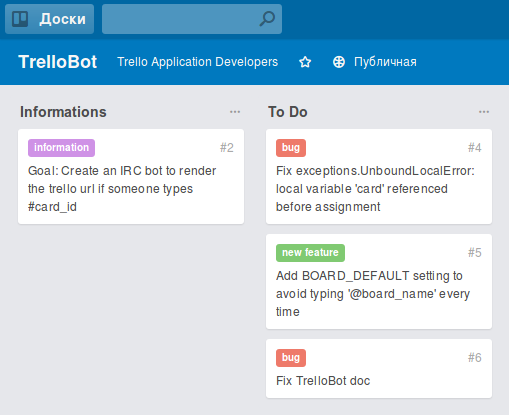Click the magnifying glass search icon

(267, 19)
